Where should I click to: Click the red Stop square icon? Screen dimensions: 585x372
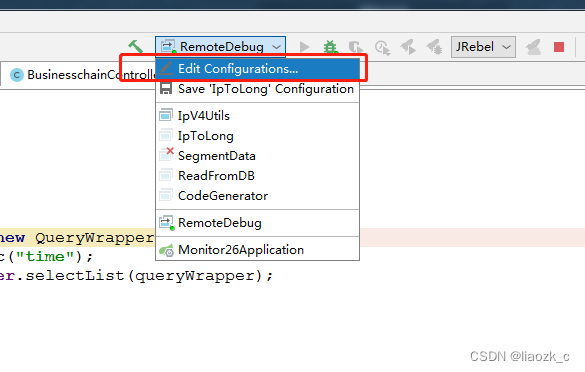tap(559, 47)
